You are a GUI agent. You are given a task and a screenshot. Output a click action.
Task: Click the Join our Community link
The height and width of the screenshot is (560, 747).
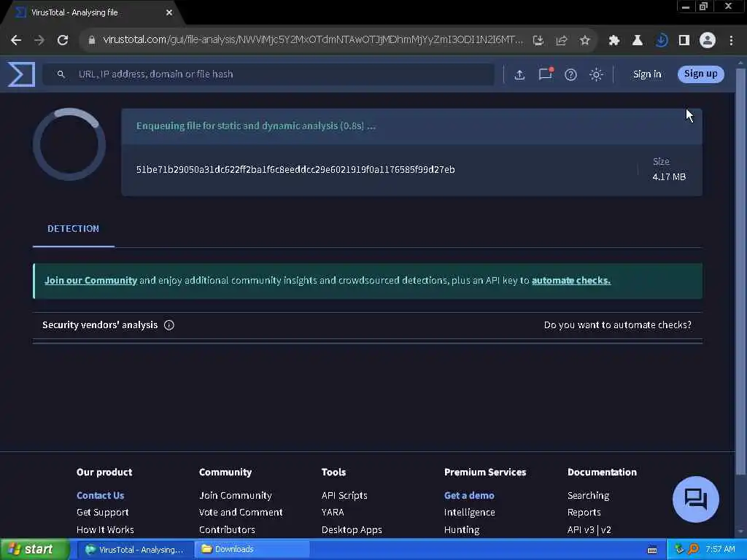(x=90, y=281)
